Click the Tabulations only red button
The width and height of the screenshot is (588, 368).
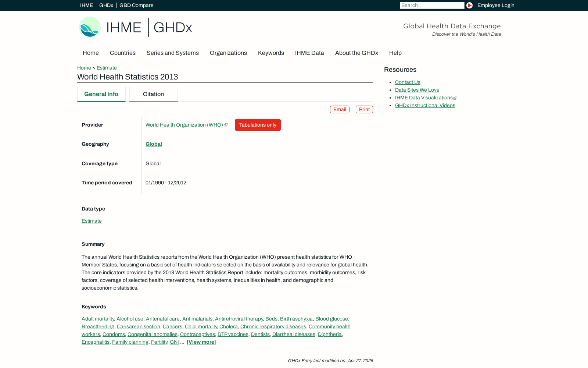point(258,125)
